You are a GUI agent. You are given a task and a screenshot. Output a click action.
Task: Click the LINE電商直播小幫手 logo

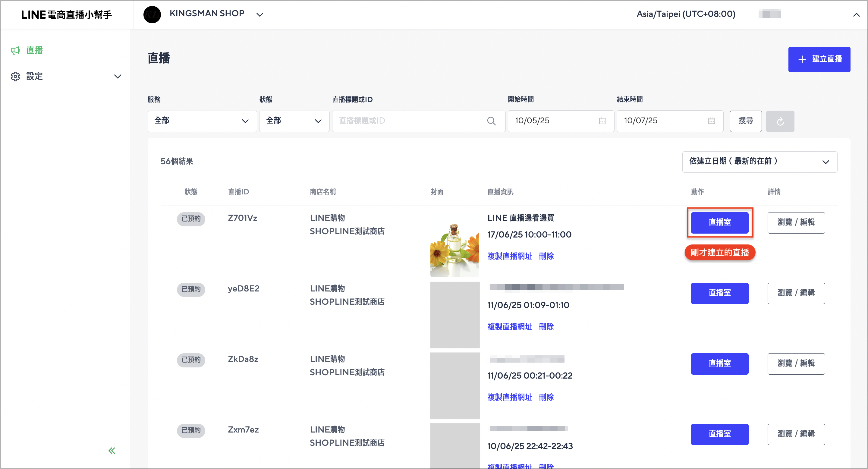66,14
